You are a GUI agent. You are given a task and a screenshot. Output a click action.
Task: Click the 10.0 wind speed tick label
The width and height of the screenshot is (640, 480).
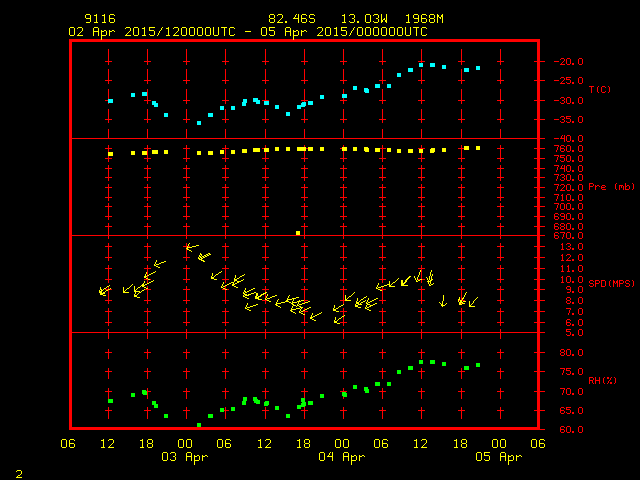(x=571, y=280)
